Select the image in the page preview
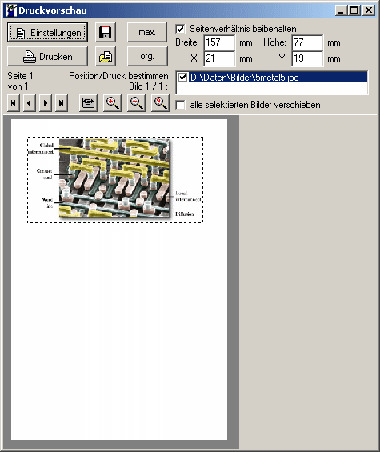This screenshot has width=380, height=452. click(115, 180)
